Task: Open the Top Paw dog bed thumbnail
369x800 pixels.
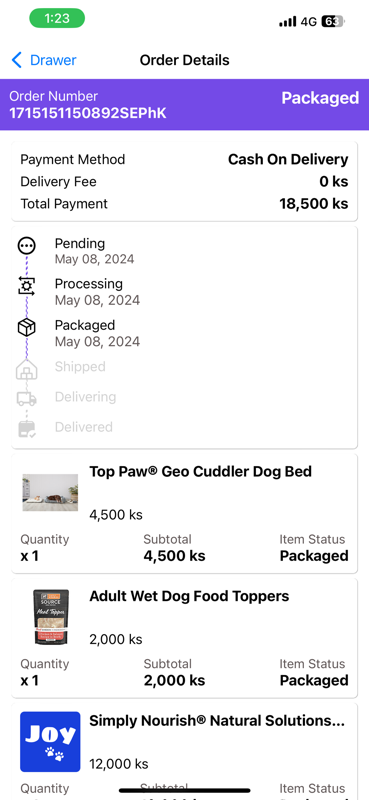Action: pyautogui.click(x=50, y=492)
